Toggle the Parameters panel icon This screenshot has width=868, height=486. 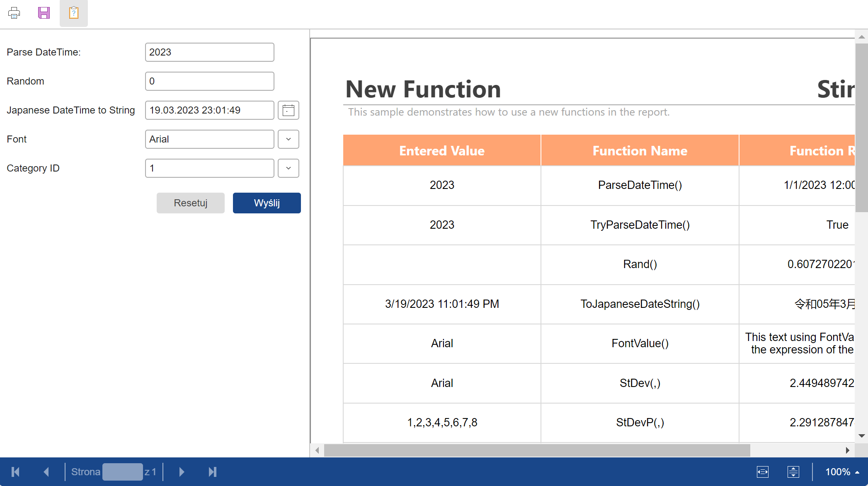coord(74,13)
